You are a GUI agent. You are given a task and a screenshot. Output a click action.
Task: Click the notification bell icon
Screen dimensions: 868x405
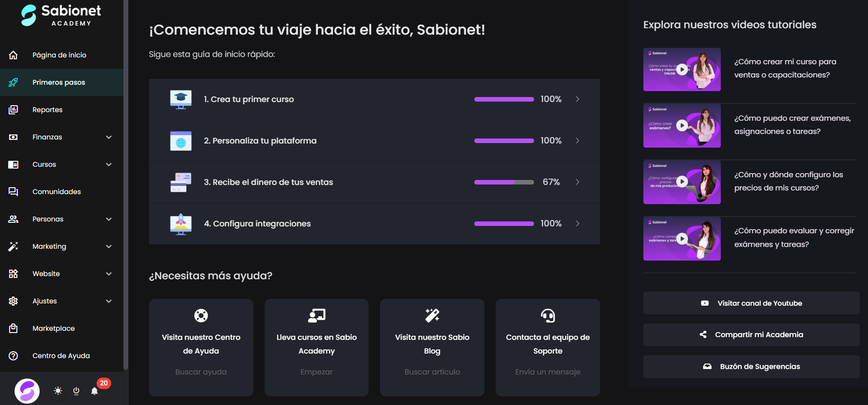[94, 391]
